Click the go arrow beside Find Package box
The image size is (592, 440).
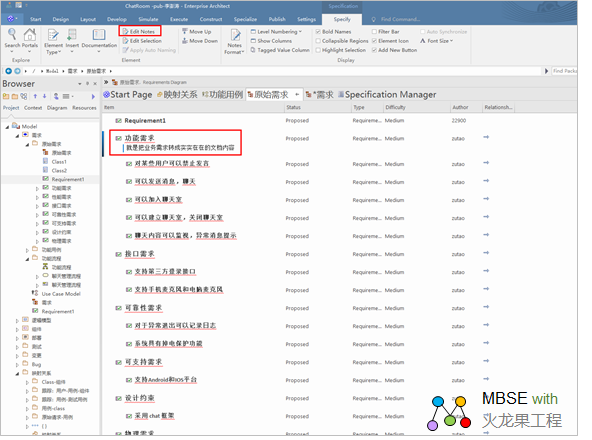546,71
